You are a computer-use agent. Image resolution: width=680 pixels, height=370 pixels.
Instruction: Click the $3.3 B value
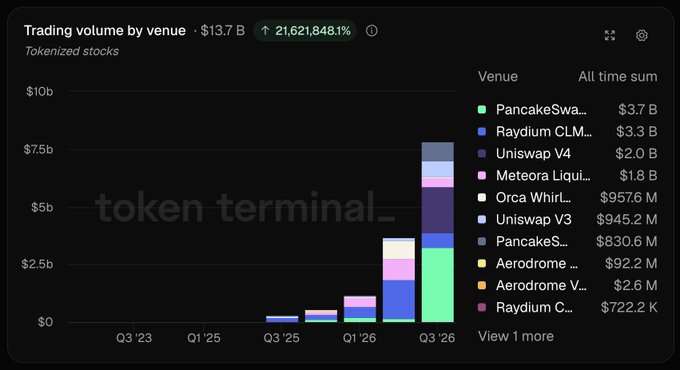pyautogui.click(x=637, y=131)
